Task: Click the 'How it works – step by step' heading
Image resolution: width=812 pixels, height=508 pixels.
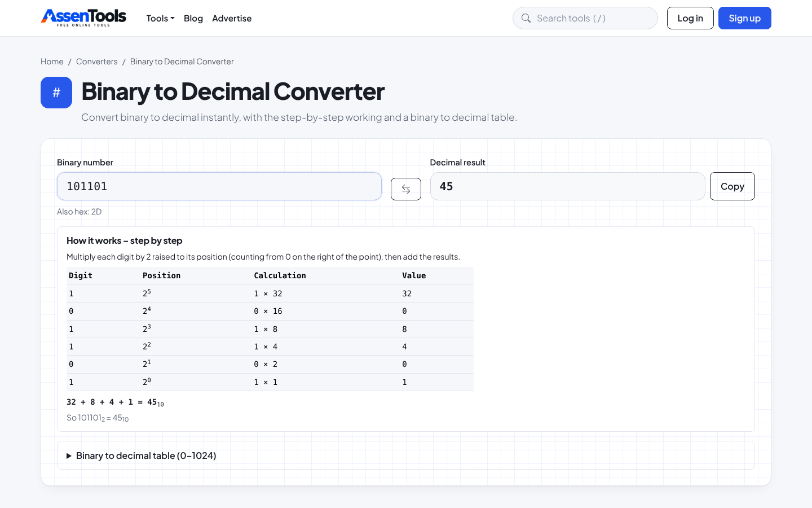Action: (125, 240)
